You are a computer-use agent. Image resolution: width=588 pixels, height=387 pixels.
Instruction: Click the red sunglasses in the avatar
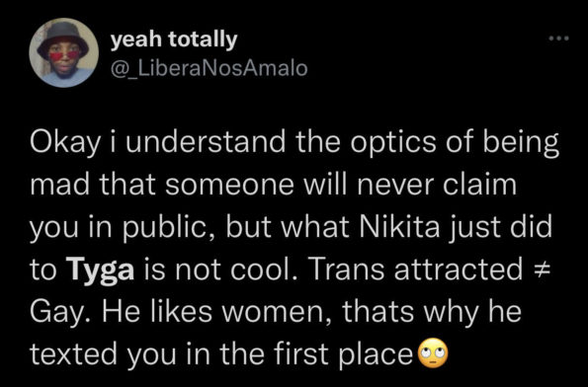coord(64,56)
